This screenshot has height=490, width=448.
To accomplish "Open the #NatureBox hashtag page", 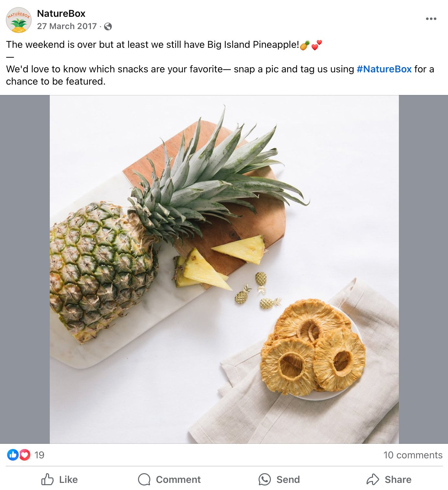I will [x=384, y=69].
